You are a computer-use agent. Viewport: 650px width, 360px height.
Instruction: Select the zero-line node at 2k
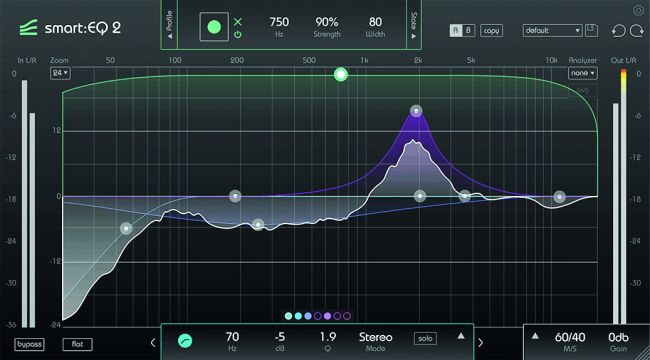click(420, 196)
